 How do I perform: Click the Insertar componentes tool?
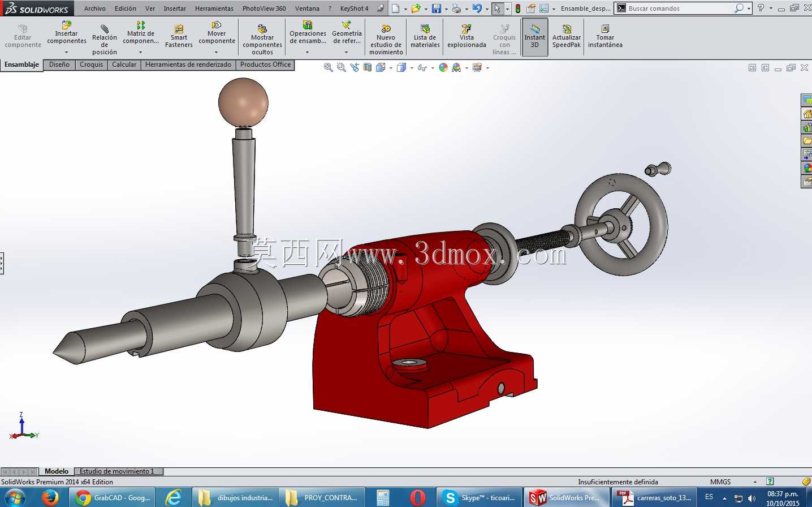pos(67,33)
